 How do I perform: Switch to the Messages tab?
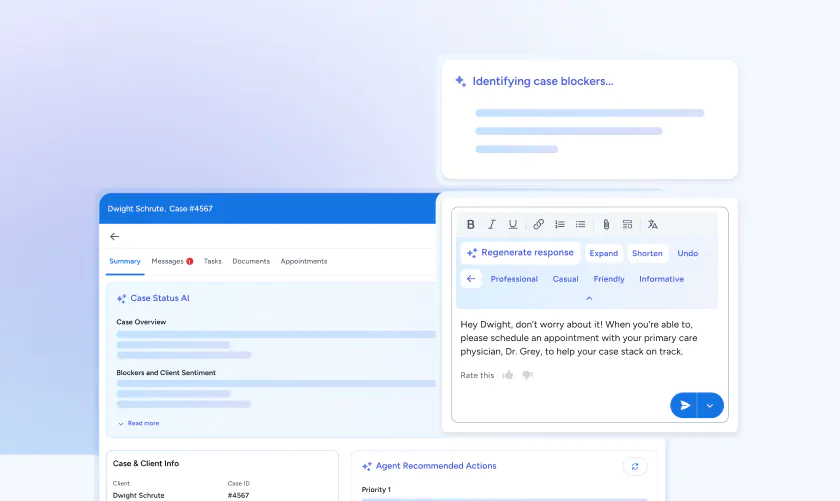pos(167,261)
